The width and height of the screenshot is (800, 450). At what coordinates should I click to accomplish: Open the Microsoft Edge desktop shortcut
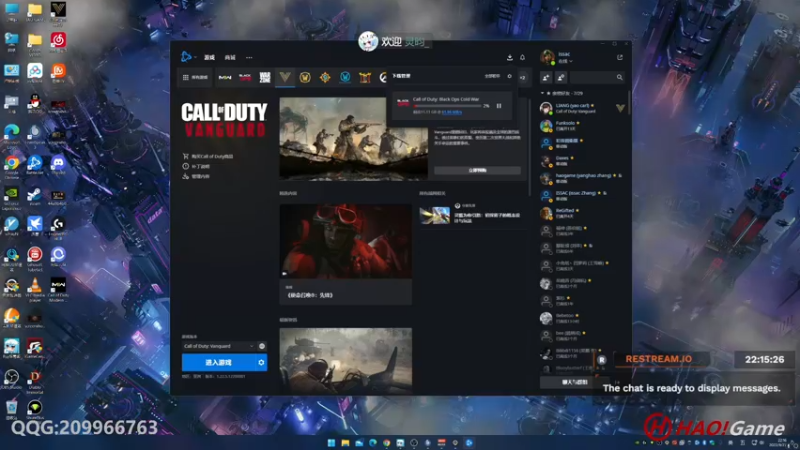[12, 135]
